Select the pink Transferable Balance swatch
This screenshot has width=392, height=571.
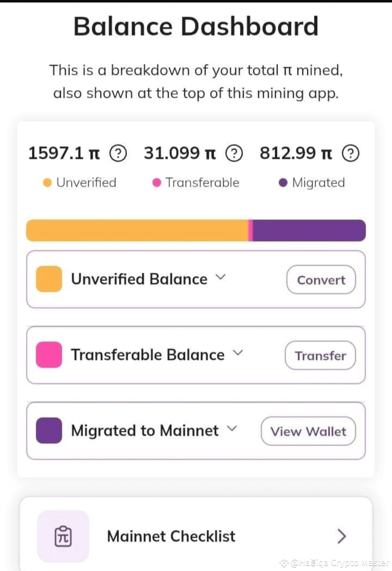[x=49, y=355]
